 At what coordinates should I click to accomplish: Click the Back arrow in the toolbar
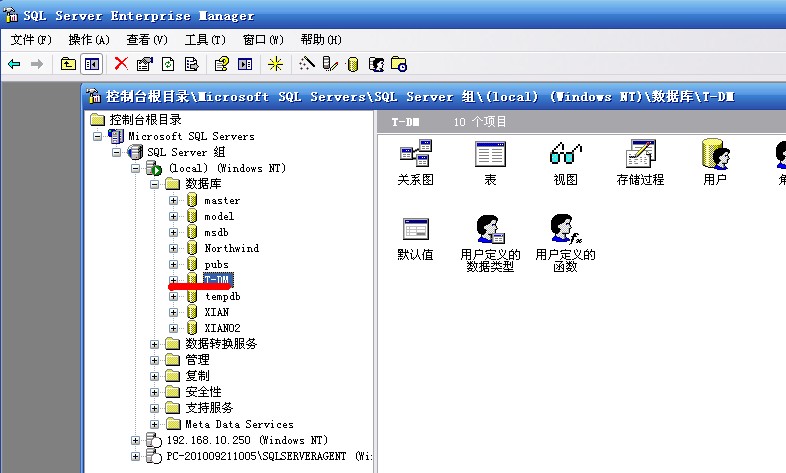(14, 64)
